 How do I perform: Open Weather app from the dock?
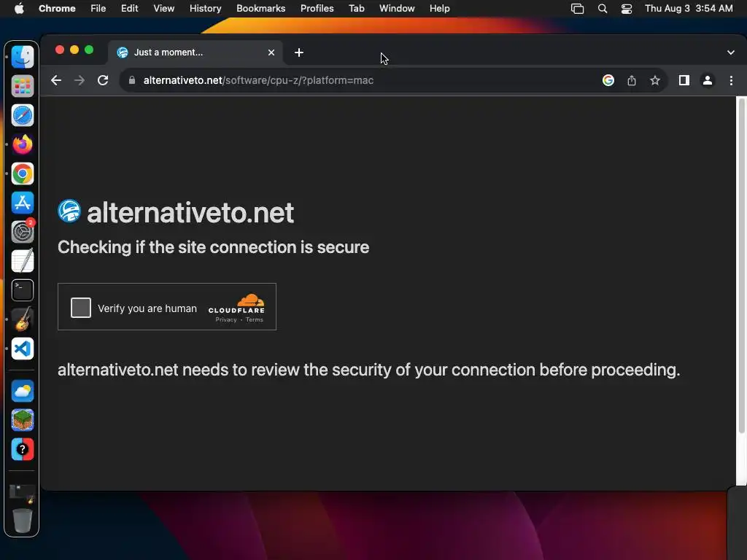coord(23,391)
